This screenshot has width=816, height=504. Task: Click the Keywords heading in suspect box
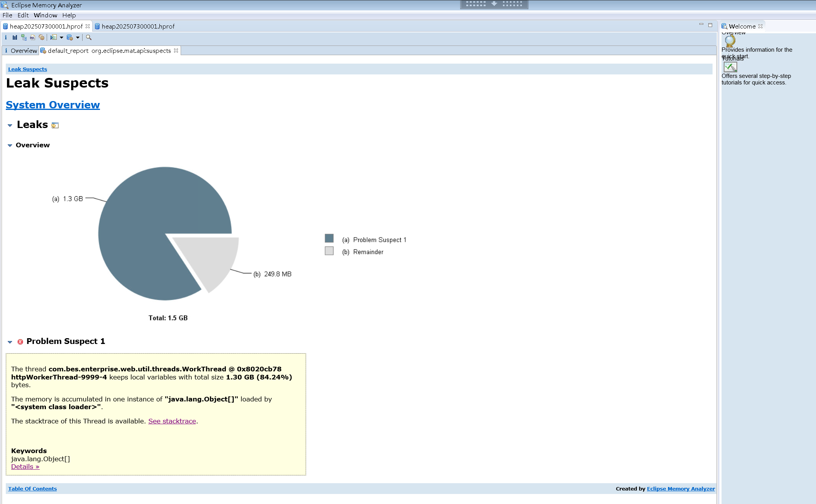point(29,451)
